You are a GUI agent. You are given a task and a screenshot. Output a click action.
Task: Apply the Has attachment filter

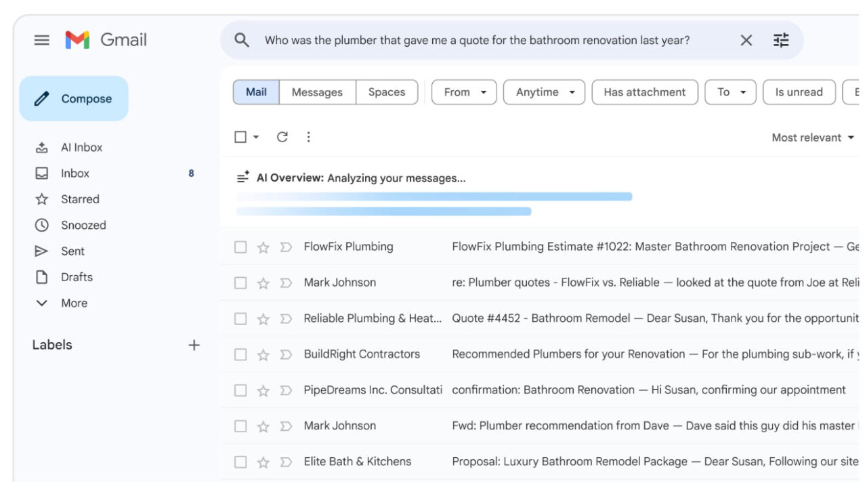click(646, 91)
